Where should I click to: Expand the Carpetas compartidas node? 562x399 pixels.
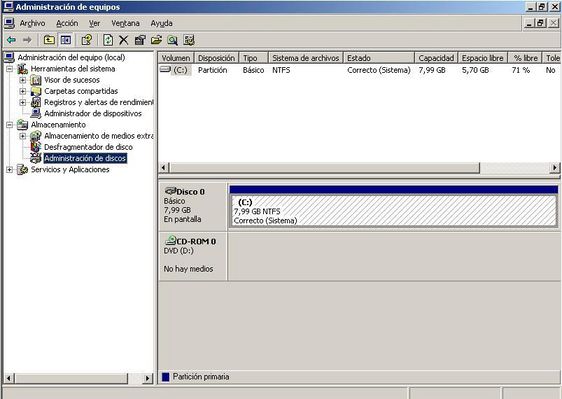[23, 91]
